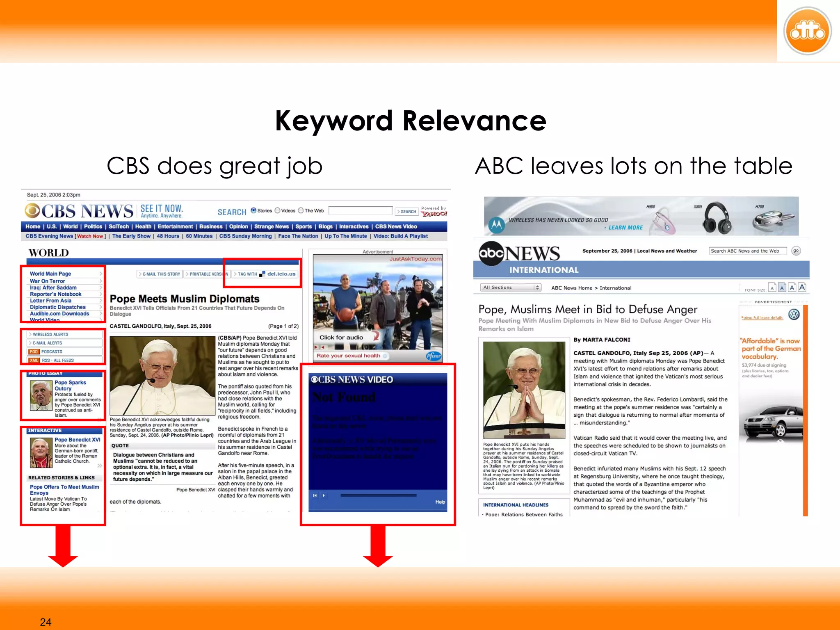Click the orange logo in slide corner

tap(807, 31)
